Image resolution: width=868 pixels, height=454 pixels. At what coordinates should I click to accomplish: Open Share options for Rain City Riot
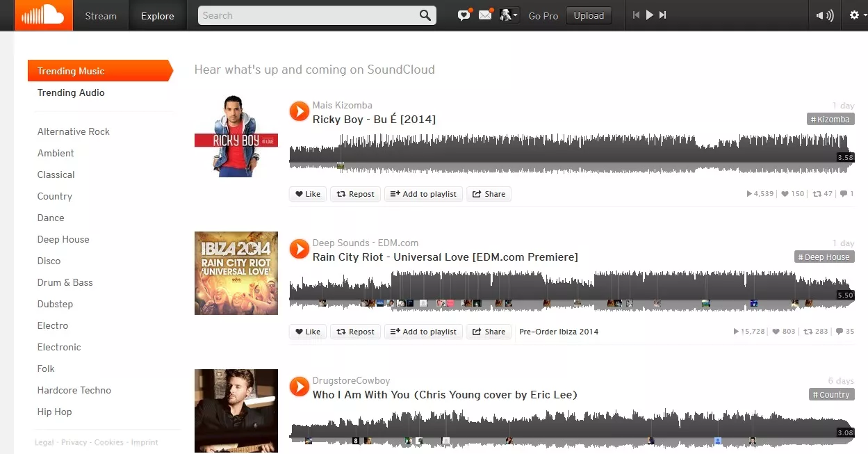point(489,332)
